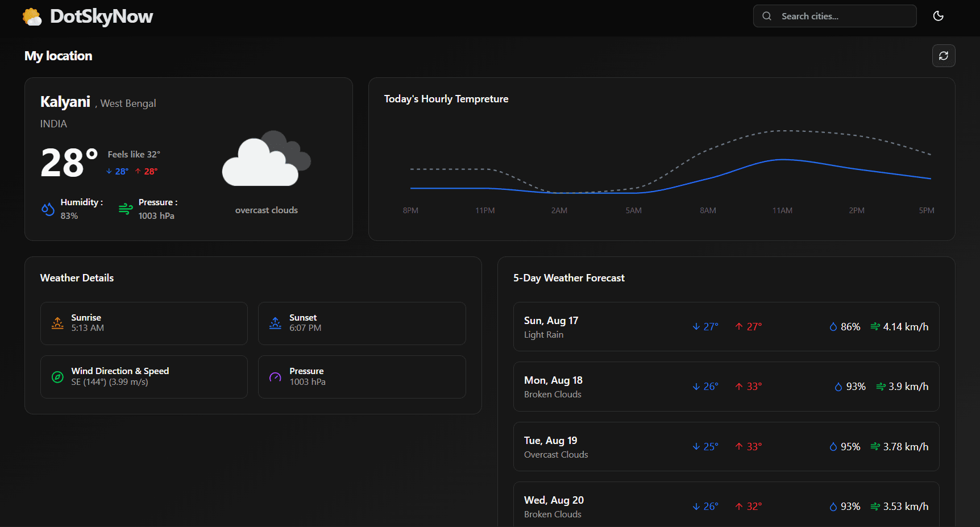Click the refresh location button
The image size is (980, 527).
943,56
